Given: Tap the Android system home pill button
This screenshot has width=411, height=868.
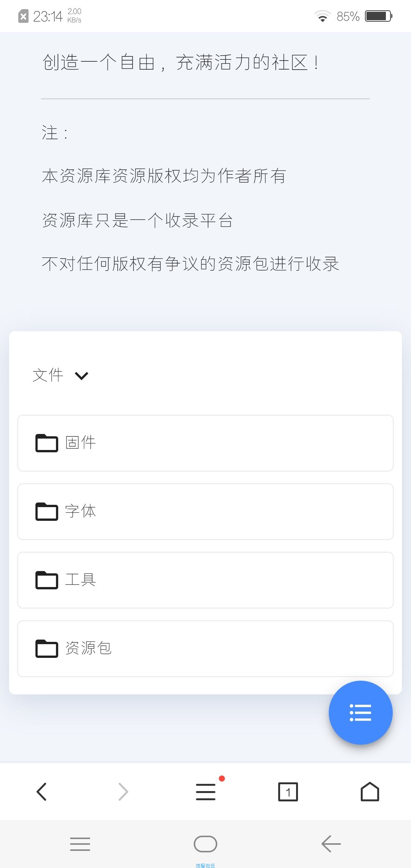Looking at the screenshot, I should coord(205,844).
